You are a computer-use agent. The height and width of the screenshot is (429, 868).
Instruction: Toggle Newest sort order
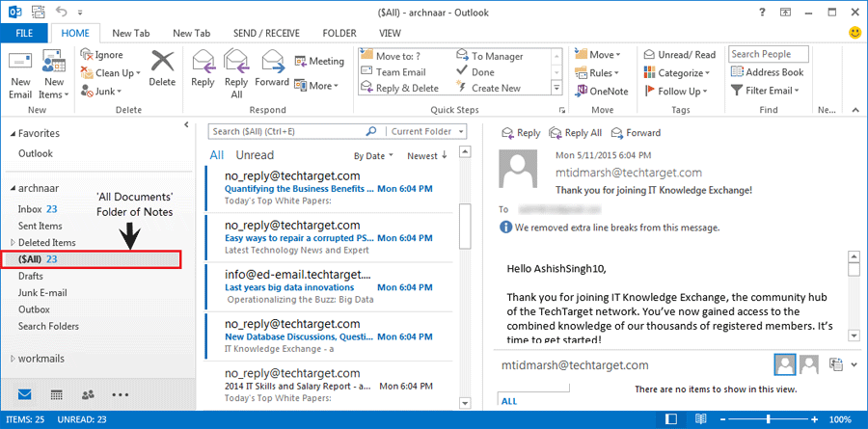(427, 156)
